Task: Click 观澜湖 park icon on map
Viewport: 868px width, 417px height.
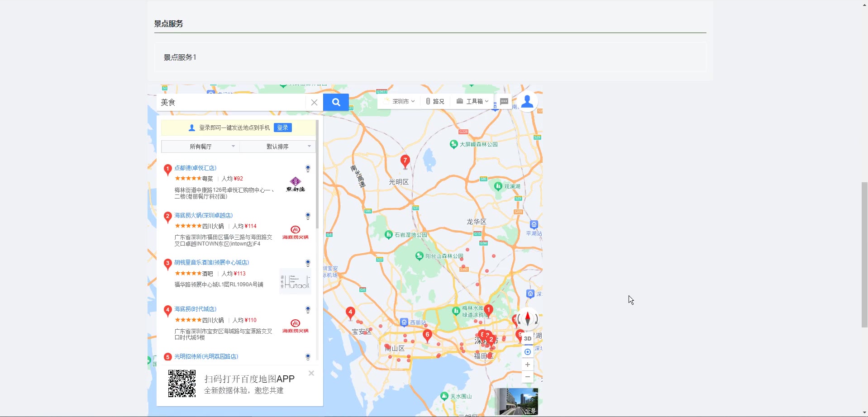Action: pyautogui.click(x=498, y=186)
